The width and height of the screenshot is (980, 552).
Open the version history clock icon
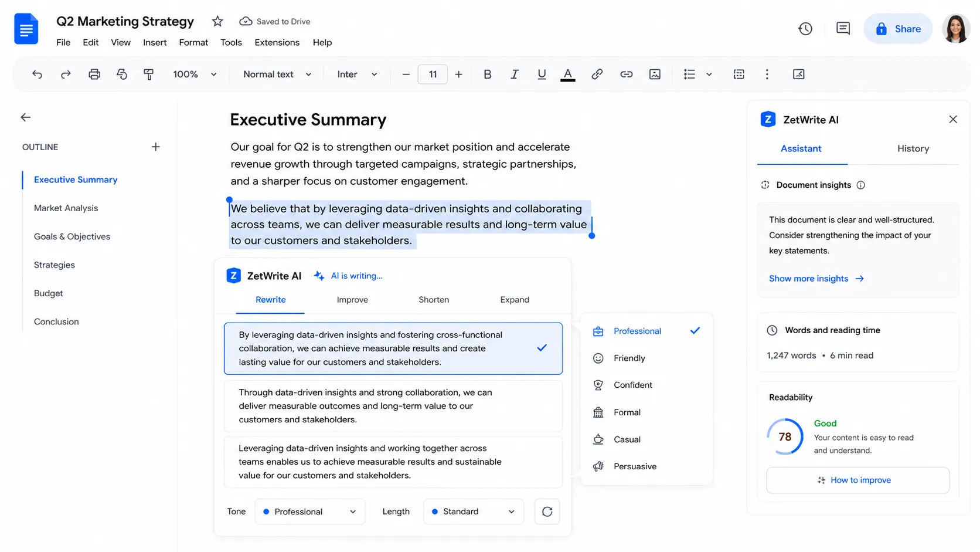(x=805, y=29)
